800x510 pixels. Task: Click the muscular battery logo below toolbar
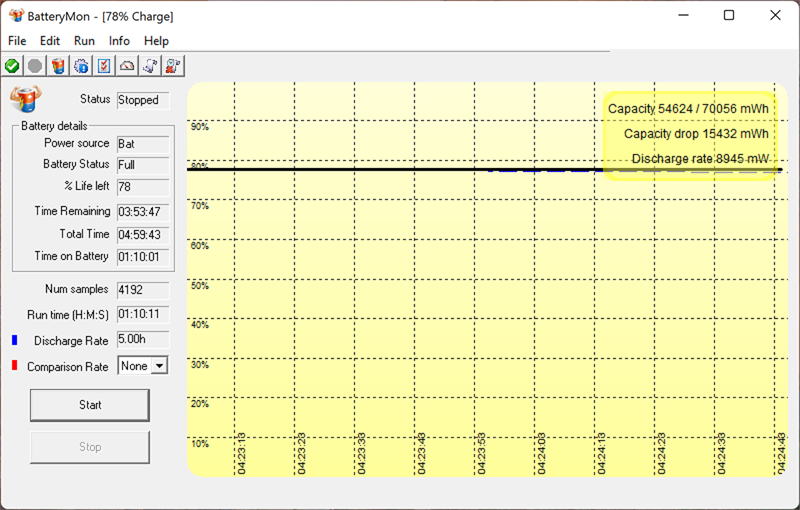25,98
